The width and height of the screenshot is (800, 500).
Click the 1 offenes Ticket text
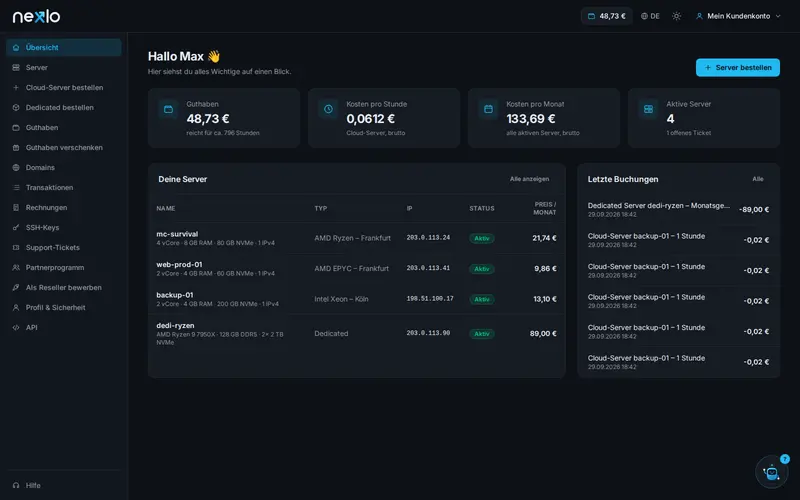(688, 133)
